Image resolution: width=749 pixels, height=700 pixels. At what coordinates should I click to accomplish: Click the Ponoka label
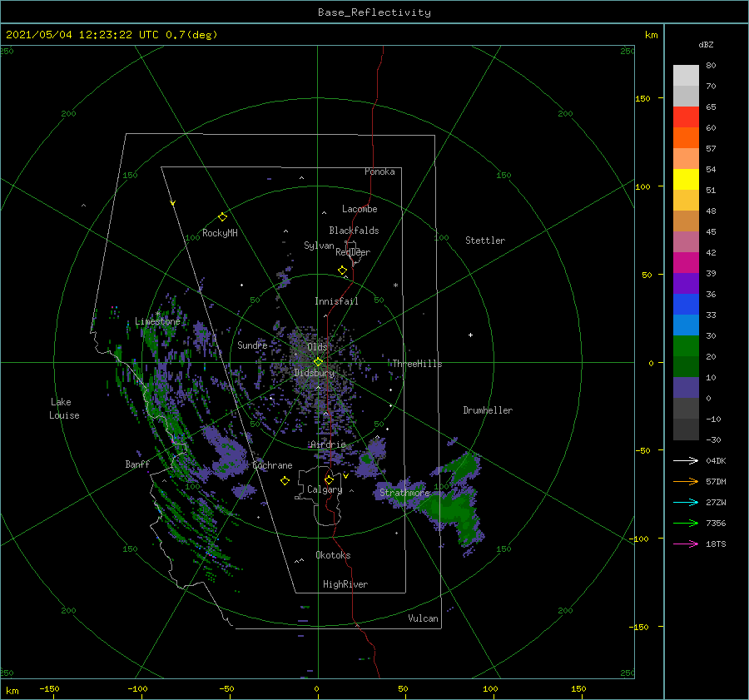click(379, 171)
